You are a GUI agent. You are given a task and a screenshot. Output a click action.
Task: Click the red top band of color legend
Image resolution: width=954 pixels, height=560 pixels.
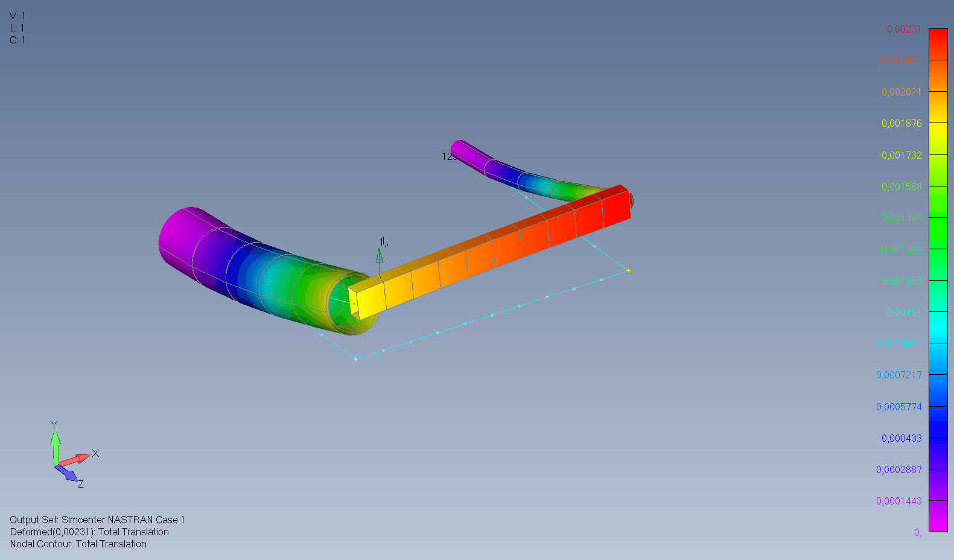[938, 44]
